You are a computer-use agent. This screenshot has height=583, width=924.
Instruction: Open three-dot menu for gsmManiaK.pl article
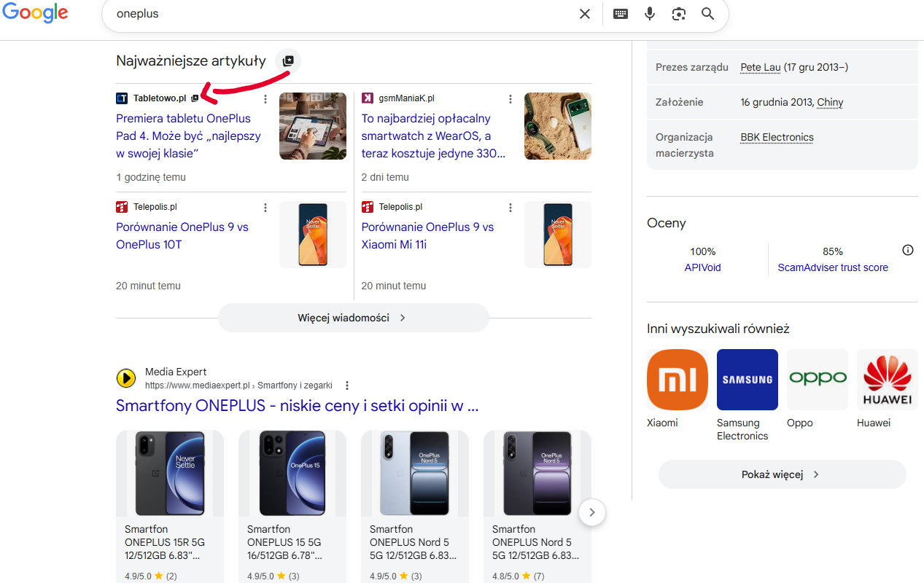tap(510, 99)
